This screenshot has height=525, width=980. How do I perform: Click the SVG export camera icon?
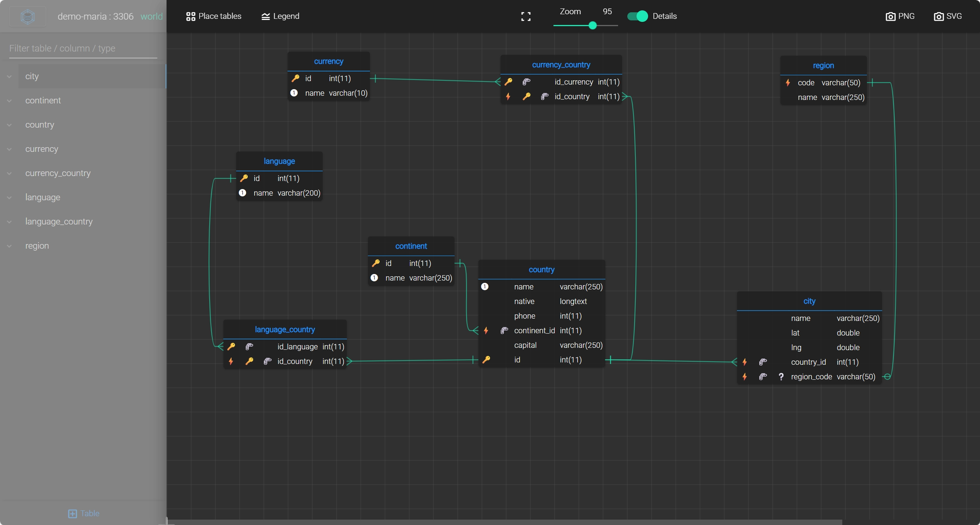[938, 17]
